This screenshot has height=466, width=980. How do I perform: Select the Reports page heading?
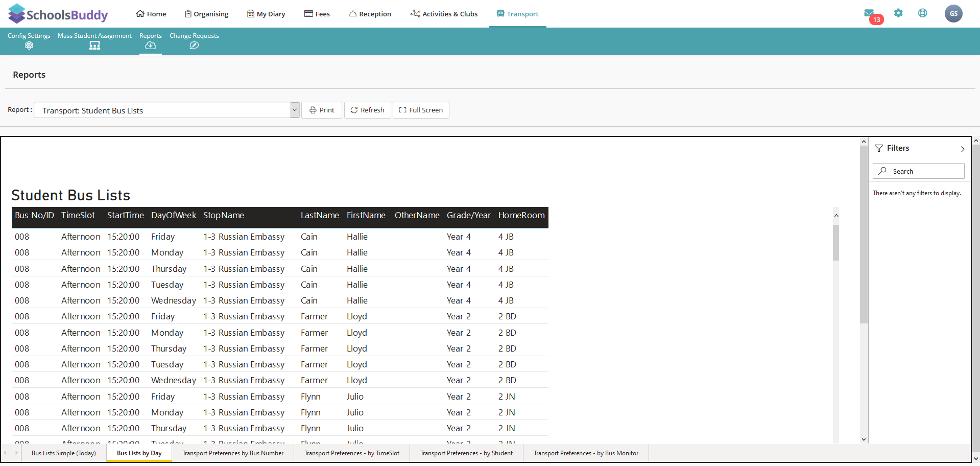(29, 75)
